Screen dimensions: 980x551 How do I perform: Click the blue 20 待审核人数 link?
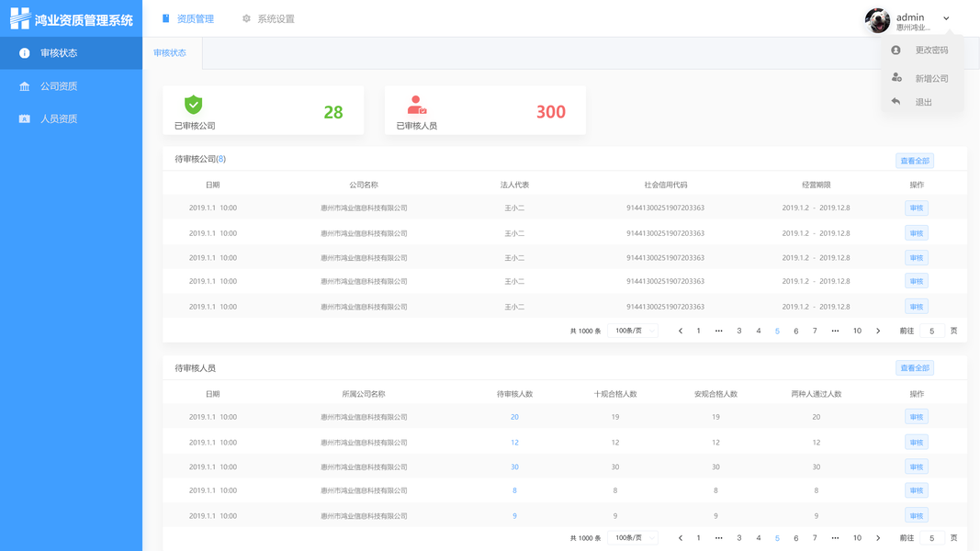point(514,417)
